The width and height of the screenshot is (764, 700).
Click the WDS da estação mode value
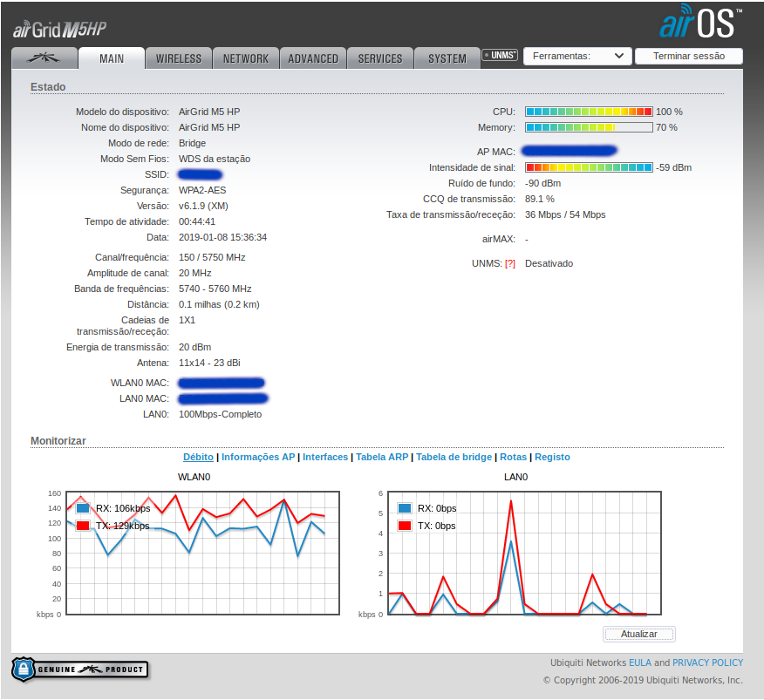(215, 159)
